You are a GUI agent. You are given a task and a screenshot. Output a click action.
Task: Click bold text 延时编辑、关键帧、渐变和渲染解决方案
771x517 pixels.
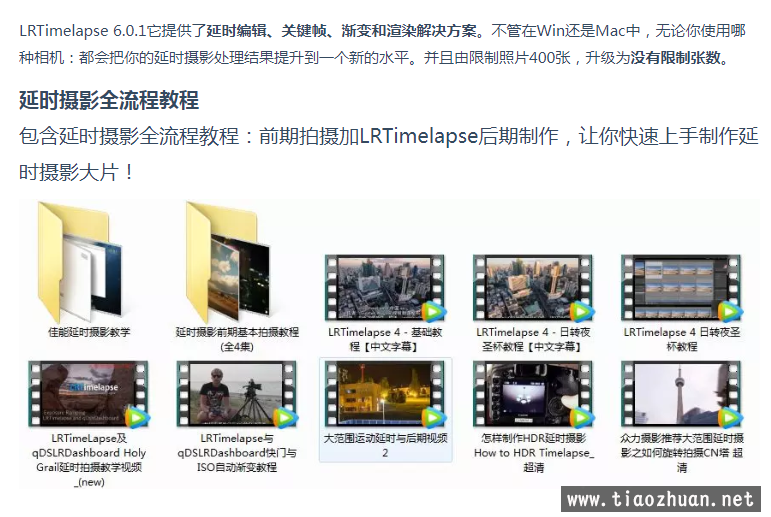(341, 31)
